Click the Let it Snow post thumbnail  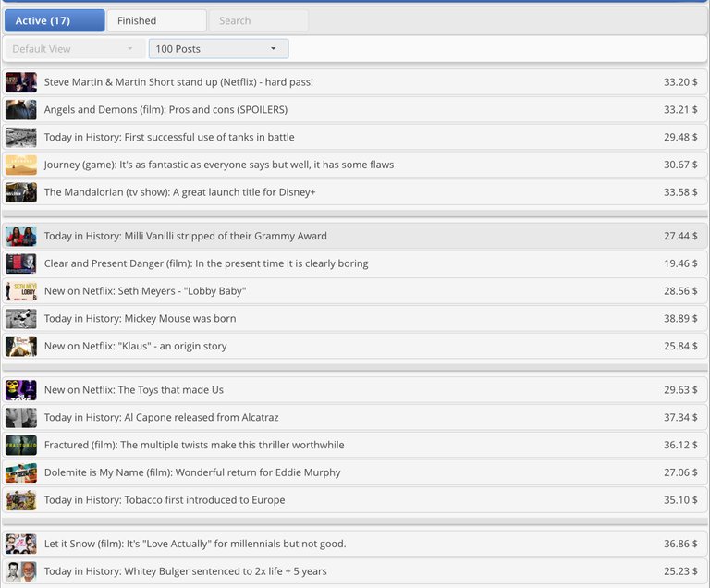tap(21, 544)
